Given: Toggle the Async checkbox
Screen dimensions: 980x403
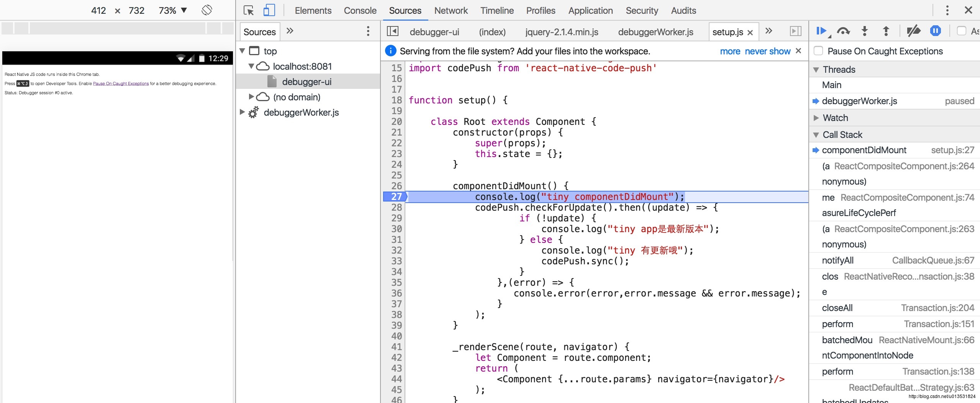Looking at the screenshot, I should pyautogui.click(x=961, y=31).
